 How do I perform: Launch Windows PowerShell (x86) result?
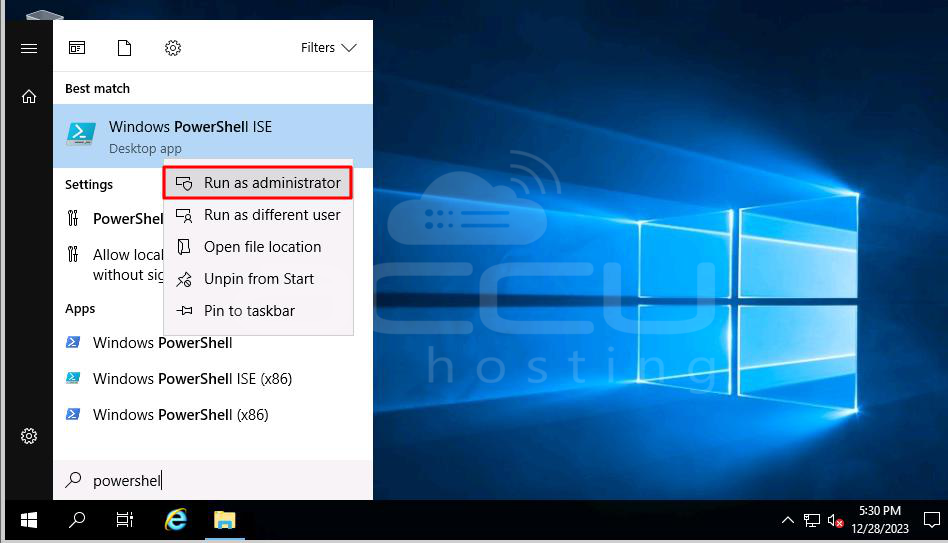213,415
